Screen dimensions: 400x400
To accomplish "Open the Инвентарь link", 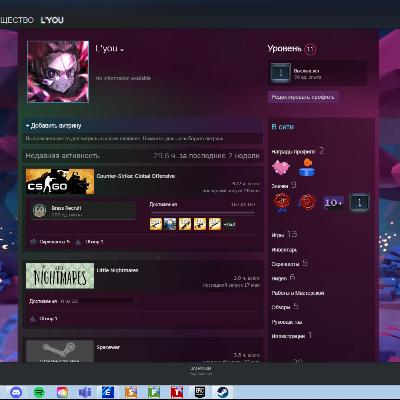I will (284, 250).
